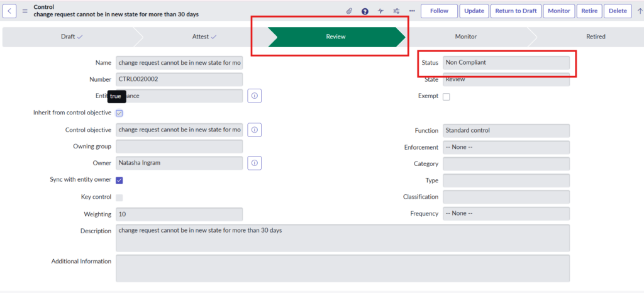This screenshot has width=644, height=293.
Task: Show info for the Owner field
Action: click(255, 163)
